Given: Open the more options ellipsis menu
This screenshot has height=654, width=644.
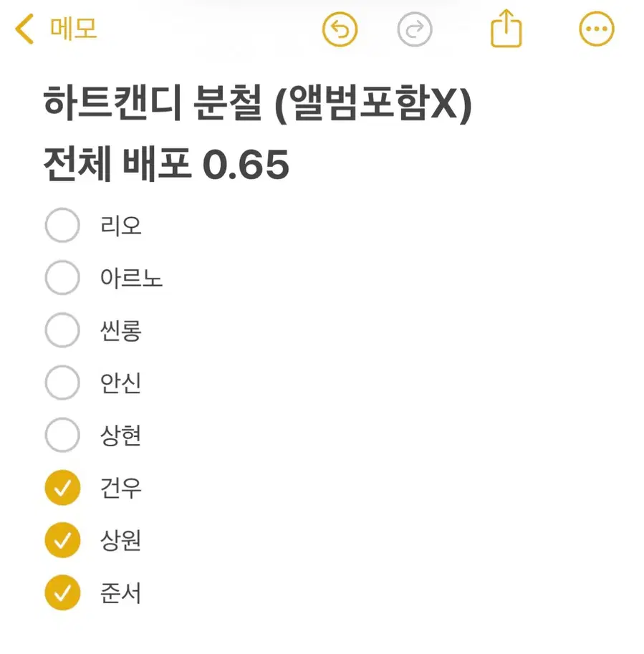Looking at the screenshot, I should (x=596, y=29).
